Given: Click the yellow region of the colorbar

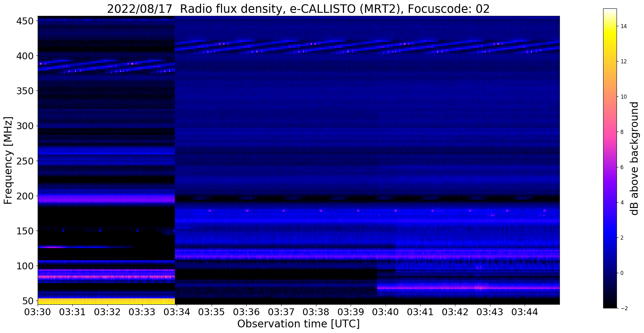Looking at the screenshot, I should tap(610, 35).
